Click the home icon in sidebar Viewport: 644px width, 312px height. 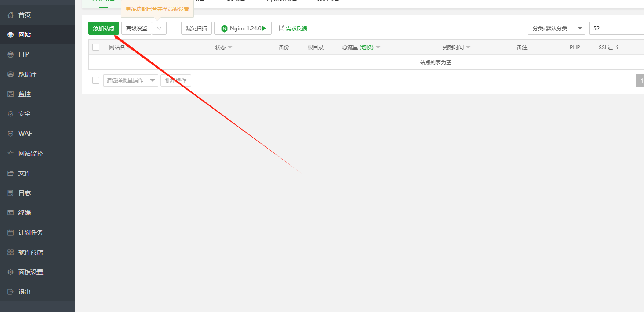[x=11, y=15]
